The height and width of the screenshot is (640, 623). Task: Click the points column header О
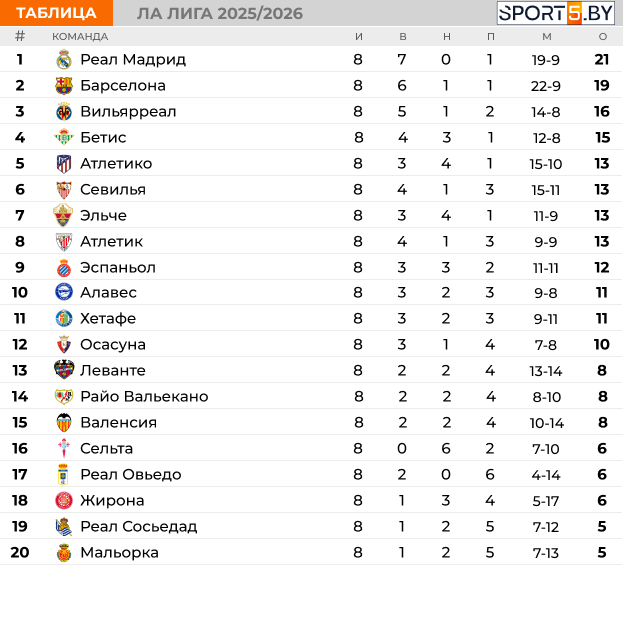click(x=602, y=36)
